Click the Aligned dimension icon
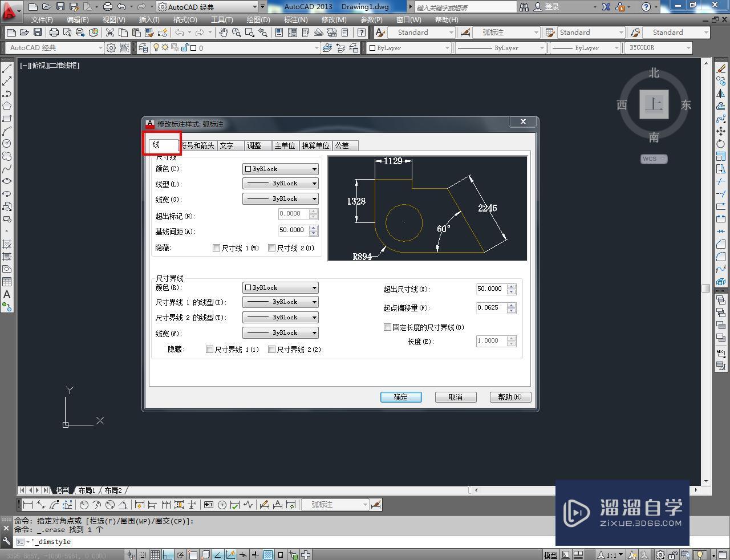Screen dimensions: 730x560 click(40, 505)
